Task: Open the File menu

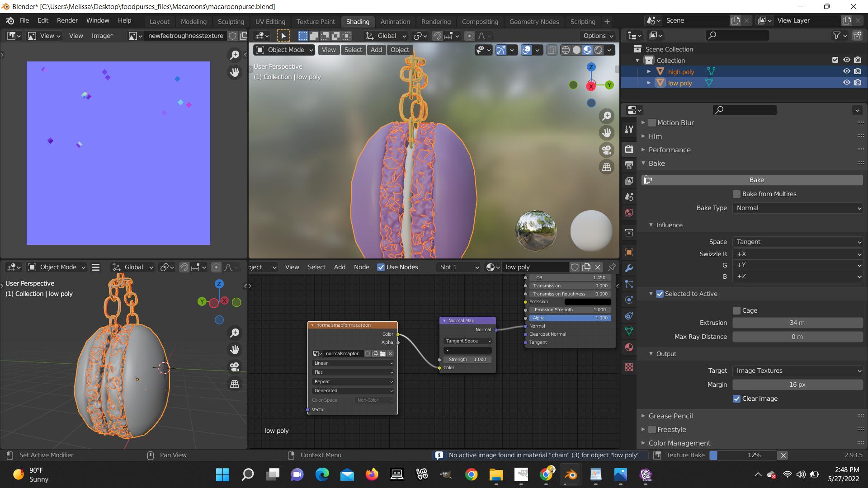Action: pyautogui.click(x=24, y=20)
